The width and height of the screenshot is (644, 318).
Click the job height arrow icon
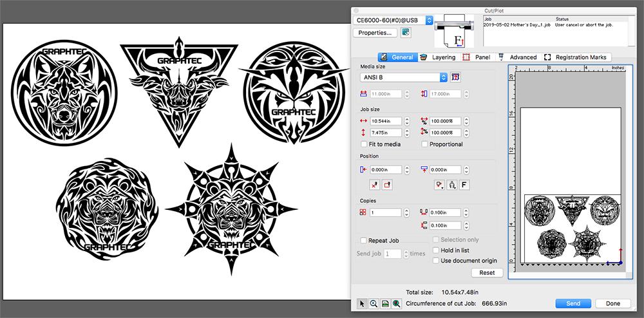tap(363, 133)
